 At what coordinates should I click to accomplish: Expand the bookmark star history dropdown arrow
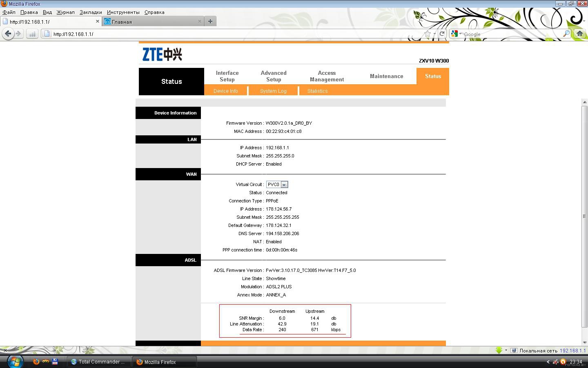(x=434, y=34)
